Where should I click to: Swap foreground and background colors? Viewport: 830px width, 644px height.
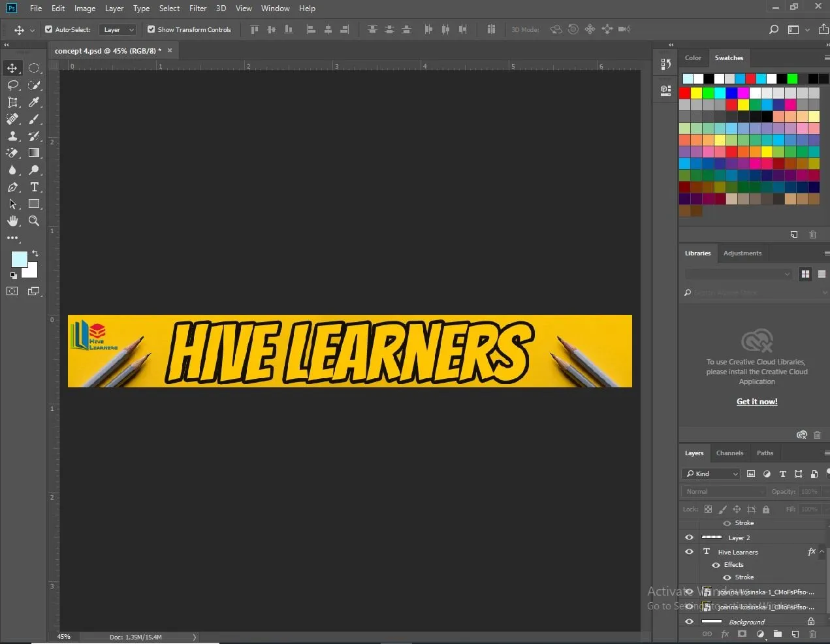pyautogui.click(x=35, y=253)
